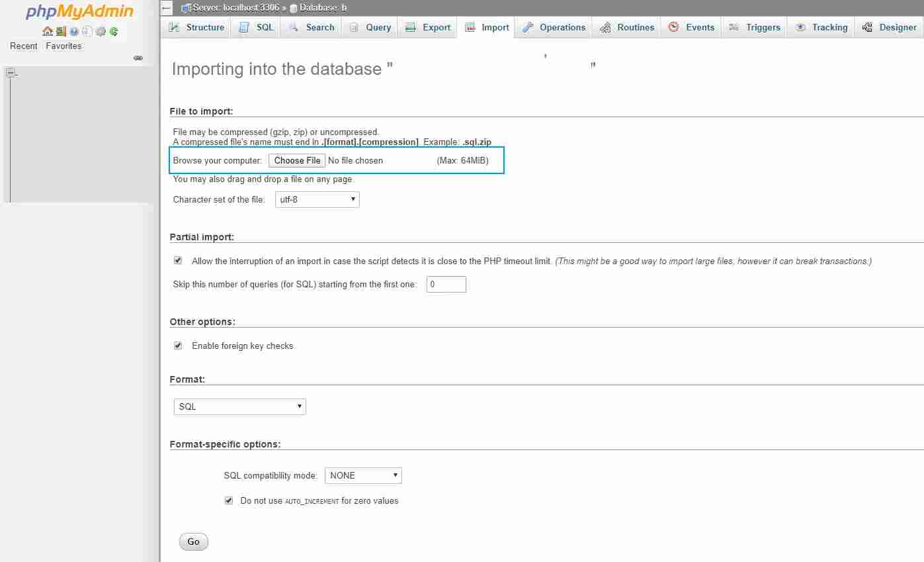Image resolution: width=924 pixels, height=562 pixels.
Task: Select the Import tab
Action: pos(486,27)
